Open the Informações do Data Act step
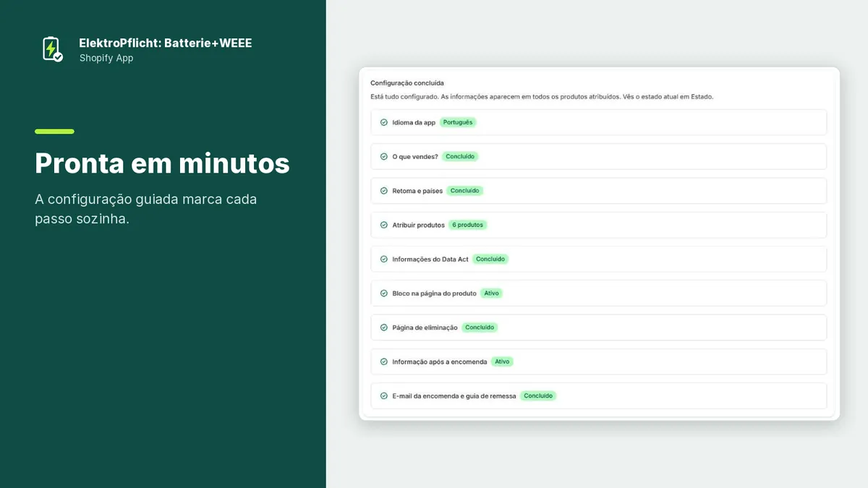The width and height of the screenshot is (868, 488). [x=598, y=259]
